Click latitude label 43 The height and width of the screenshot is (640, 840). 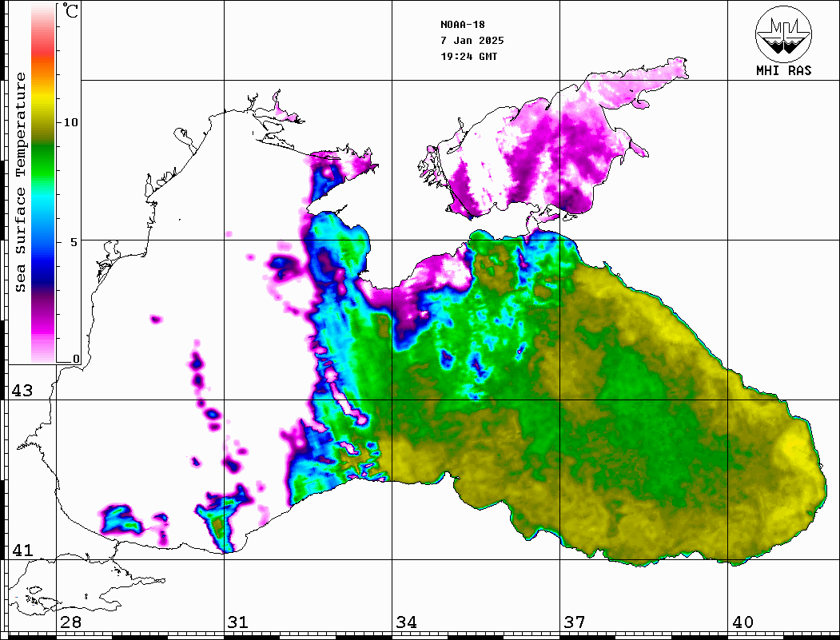point(22,391)
